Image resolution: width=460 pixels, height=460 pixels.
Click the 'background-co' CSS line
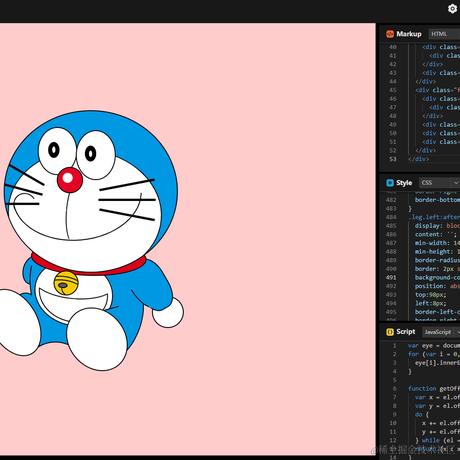pos(437,277)
